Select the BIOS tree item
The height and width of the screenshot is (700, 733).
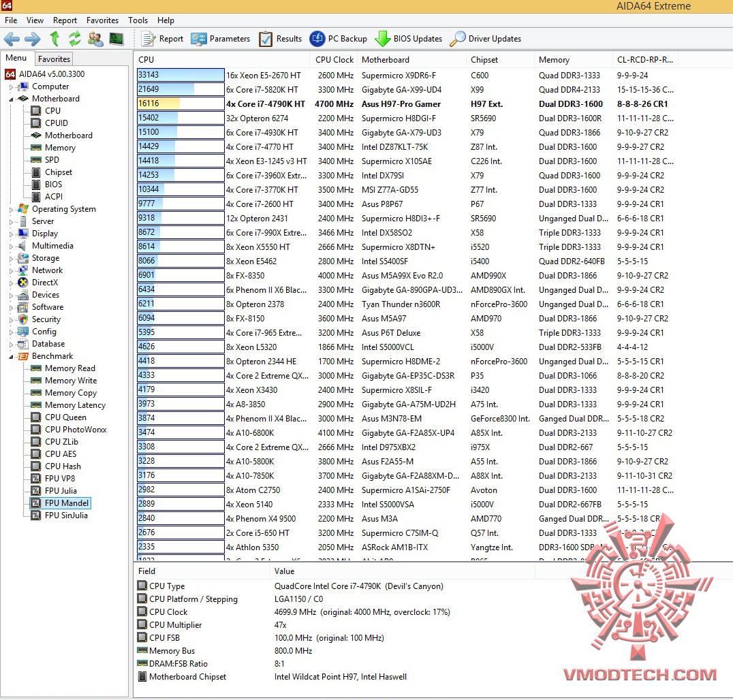point(46,184)
